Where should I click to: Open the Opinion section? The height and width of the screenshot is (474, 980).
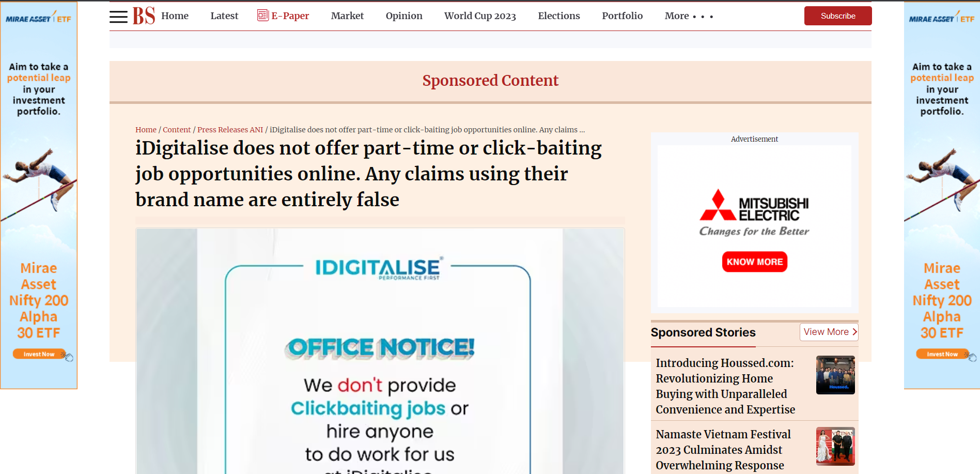[x=404, y=16]
